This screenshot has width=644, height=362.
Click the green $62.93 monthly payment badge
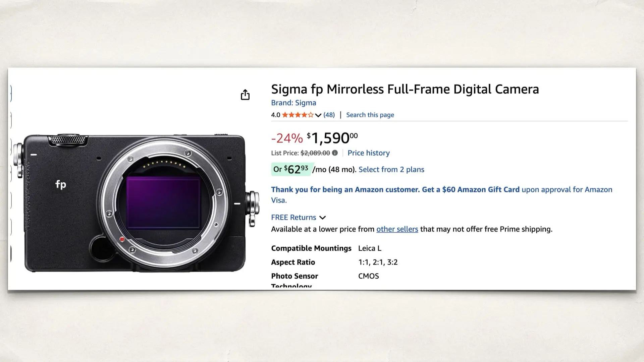click(291, 169)
